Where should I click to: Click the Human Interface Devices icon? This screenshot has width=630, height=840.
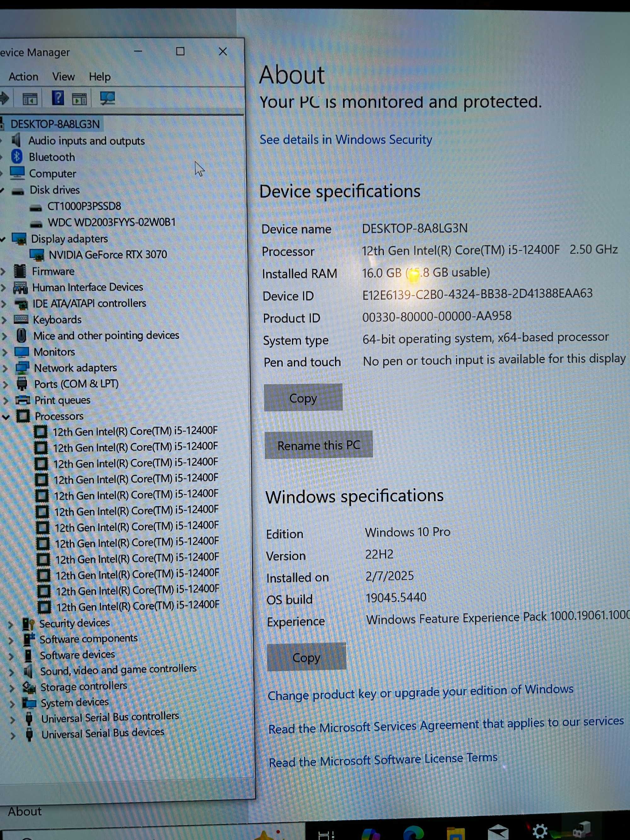point(20,288)
